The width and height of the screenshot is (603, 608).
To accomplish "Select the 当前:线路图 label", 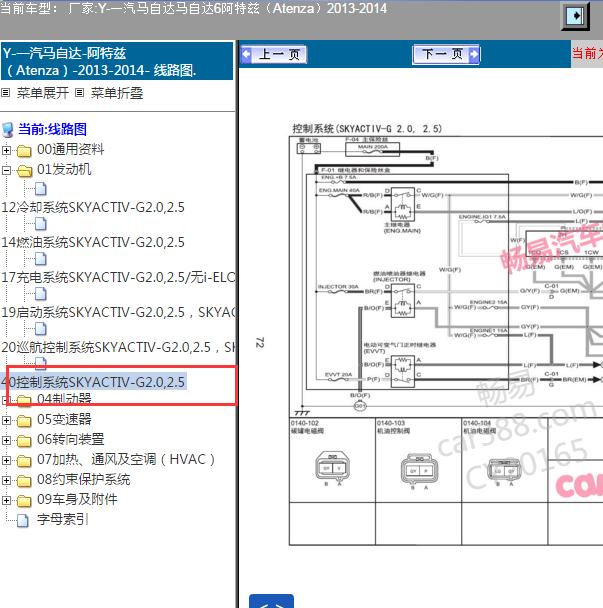I will (52, 130).
